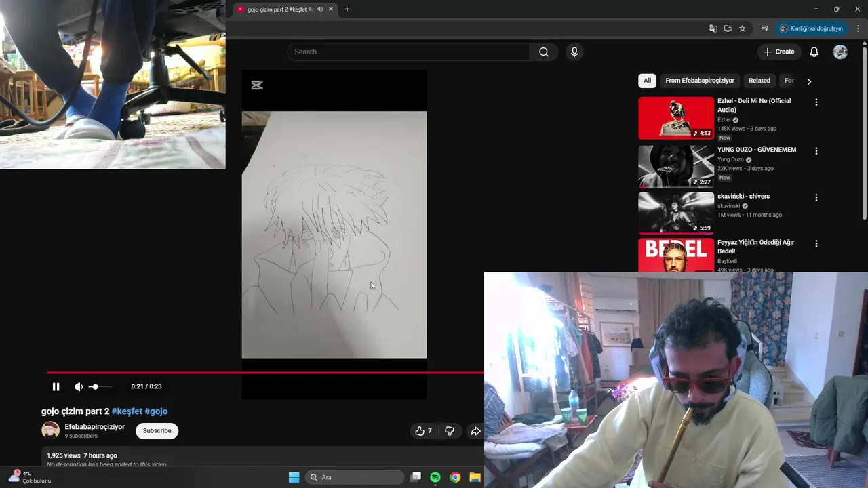The height and width of the screenshot is (488, 868).
Task: Open File Explorer from the taskbar
Action: click(475, 477)
